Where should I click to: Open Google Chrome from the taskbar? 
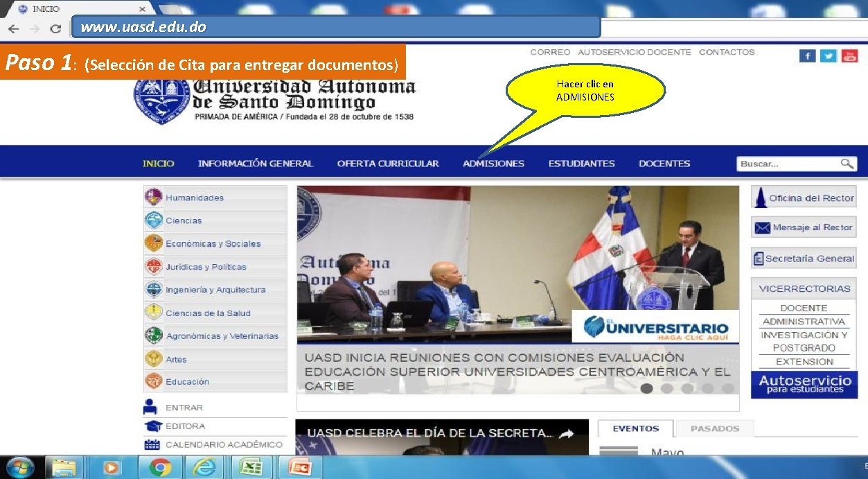tap(160, 468)
